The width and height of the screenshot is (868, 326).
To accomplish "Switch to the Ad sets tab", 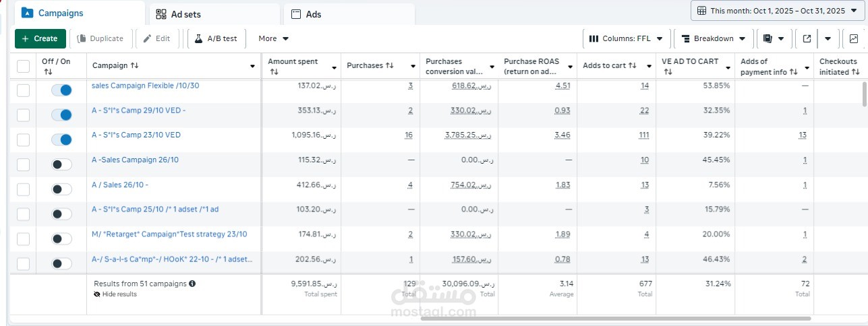I will [x=214, y=14].
